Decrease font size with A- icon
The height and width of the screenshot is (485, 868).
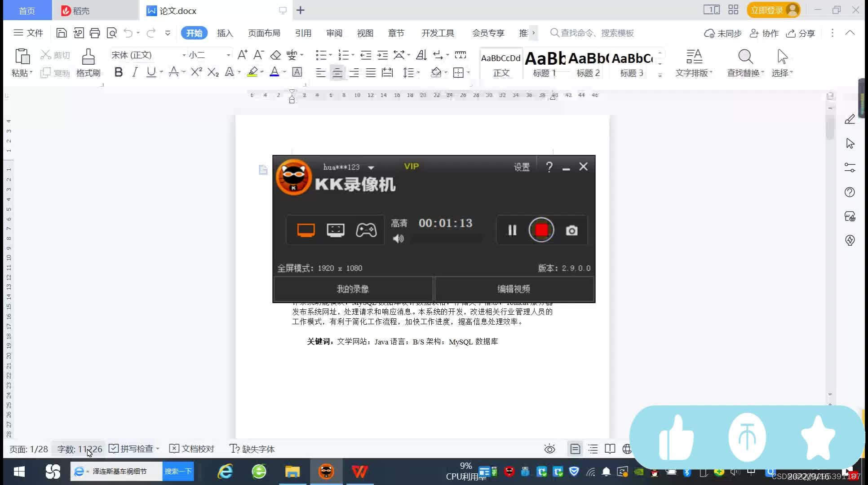click(258, 55)
